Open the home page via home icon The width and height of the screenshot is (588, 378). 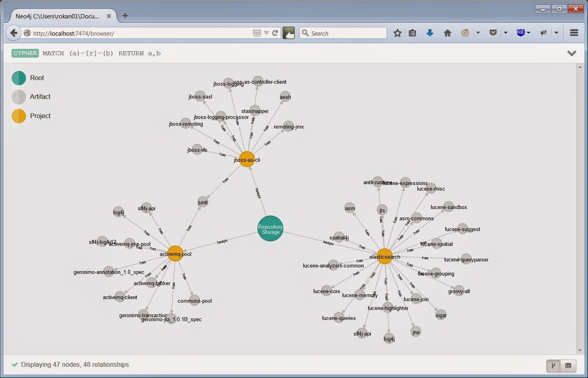point(448,33)
